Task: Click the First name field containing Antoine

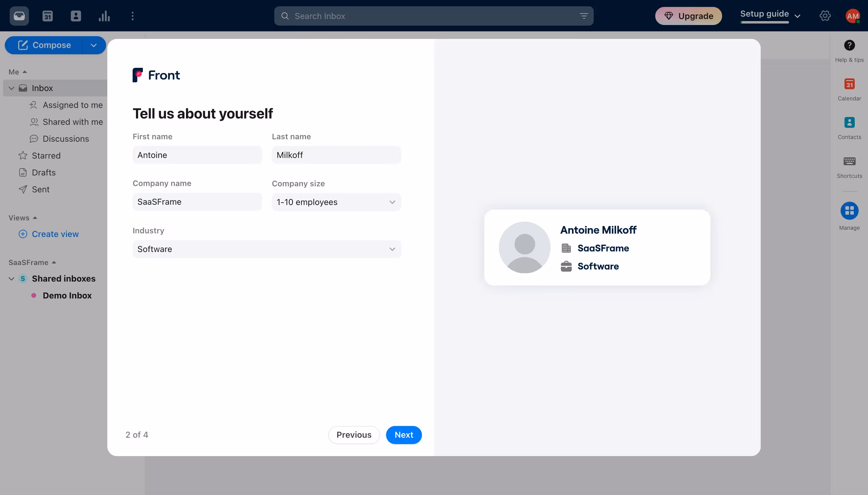Action: [197, 155]
